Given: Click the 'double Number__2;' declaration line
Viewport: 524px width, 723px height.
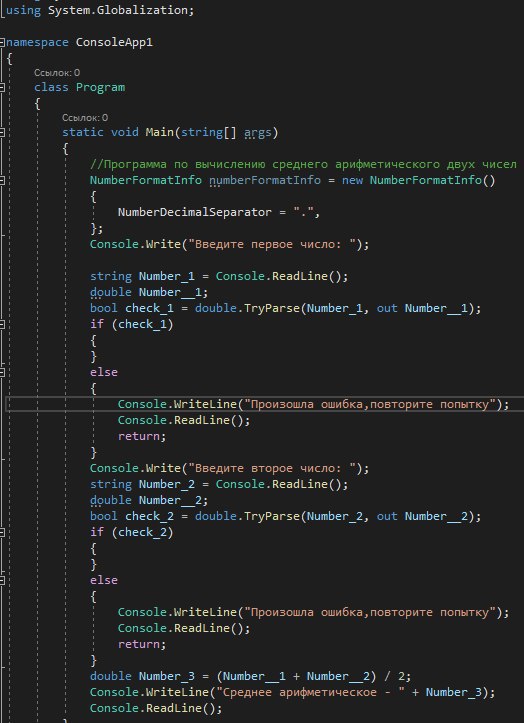Looking at the screenshot, I should pyautogui.click(x=149, y=500).
